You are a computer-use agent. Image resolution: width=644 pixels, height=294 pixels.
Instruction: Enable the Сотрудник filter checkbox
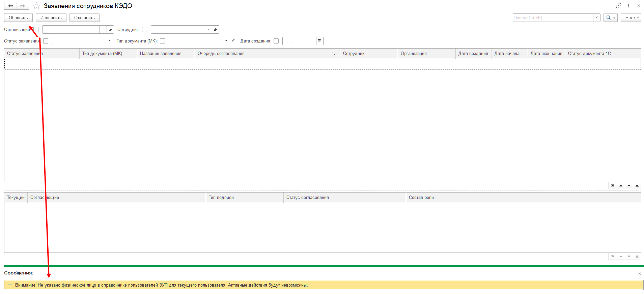tap(145, 30)
